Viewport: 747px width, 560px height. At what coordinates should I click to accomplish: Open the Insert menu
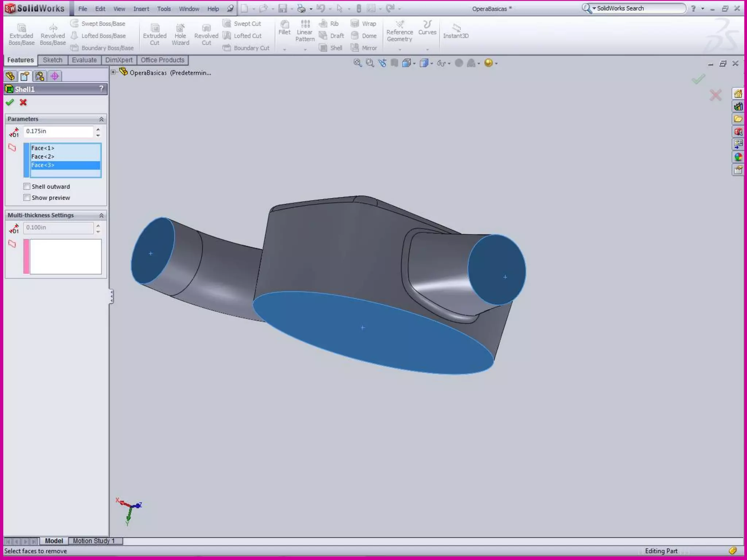tap(141, 9)
